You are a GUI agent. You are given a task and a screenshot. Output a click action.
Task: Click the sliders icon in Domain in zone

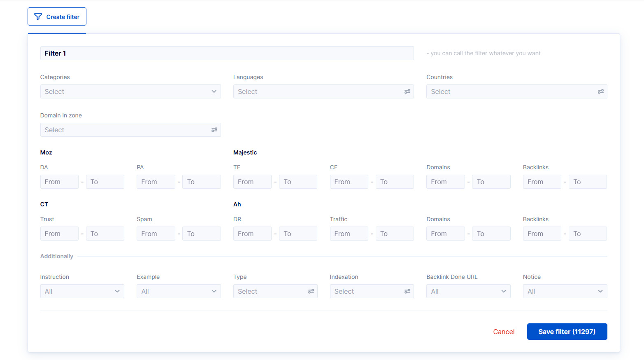[x=214, y=130]
